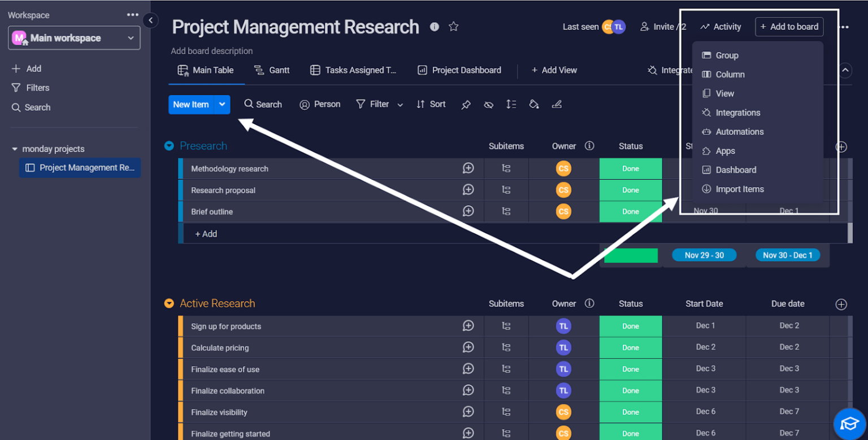Select the conditional coloring paint bucket icon
The height and width of the screenshot is (440, 868).
click(x=534, y=104)
